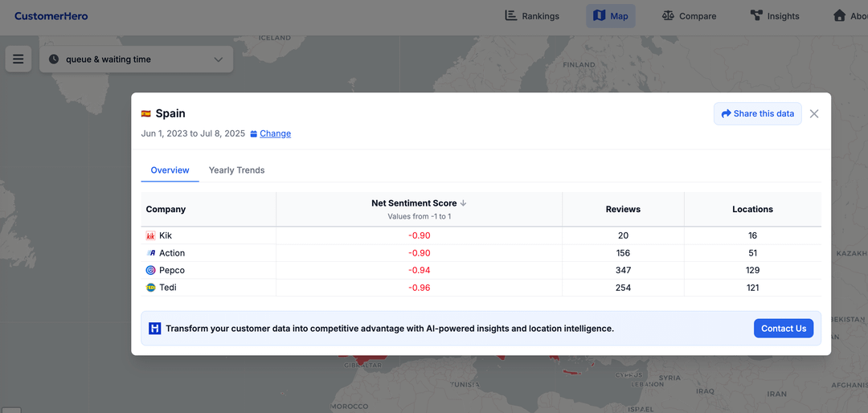868x413 pixels.
Task: Open the Insights page
Action: (x=774, y=16)
